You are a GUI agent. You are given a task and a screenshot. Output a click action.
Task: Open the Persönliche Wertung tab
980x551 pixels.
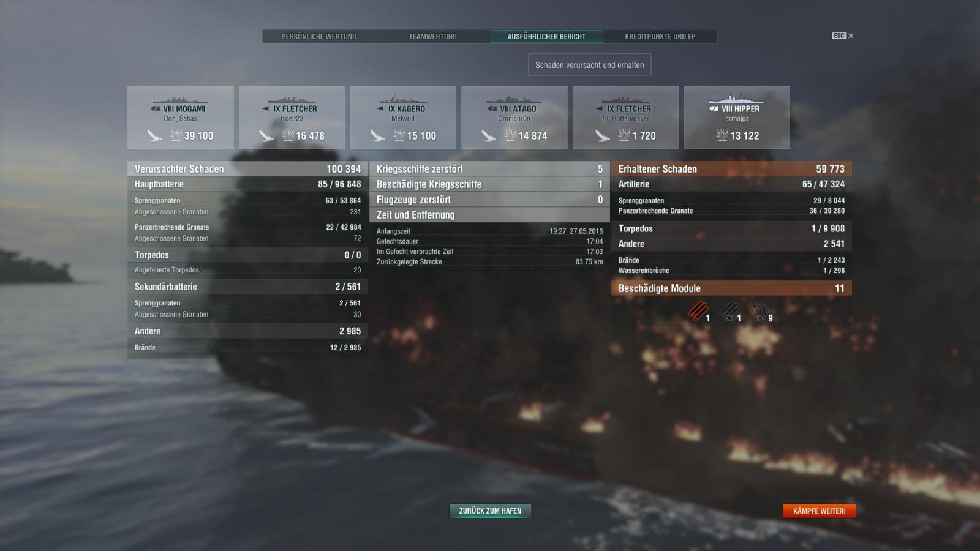click(x=319, y=37)
